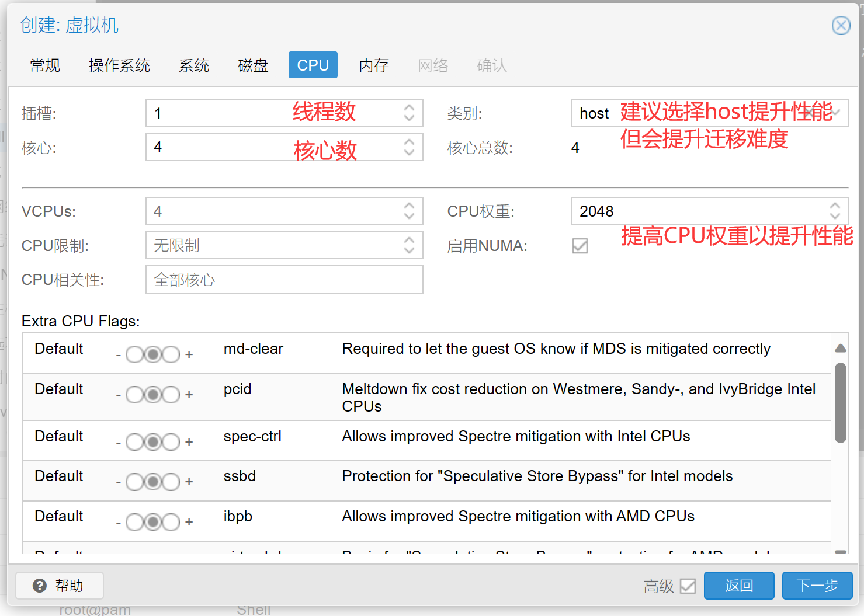Switch to the Memory (内存) tab

pyautogui.click(x=374, y=65)
